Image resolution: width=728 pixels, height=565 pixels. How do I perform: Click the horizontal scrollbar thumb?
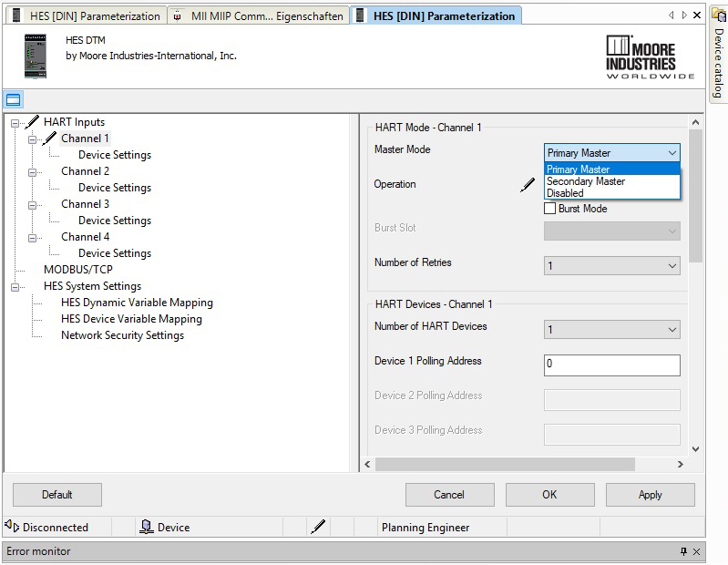505,464
